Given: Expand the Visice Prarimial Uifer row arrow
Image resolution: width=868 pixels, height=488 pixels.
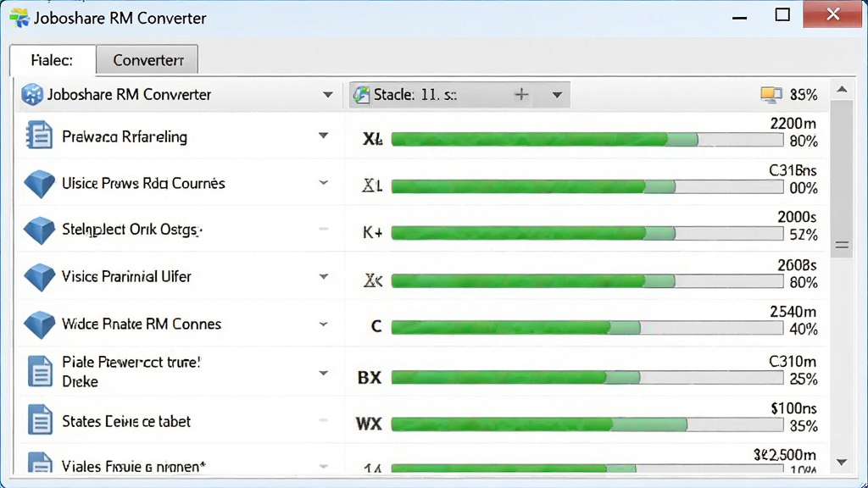Looking at the screenshot, I should tap(324, 277).
